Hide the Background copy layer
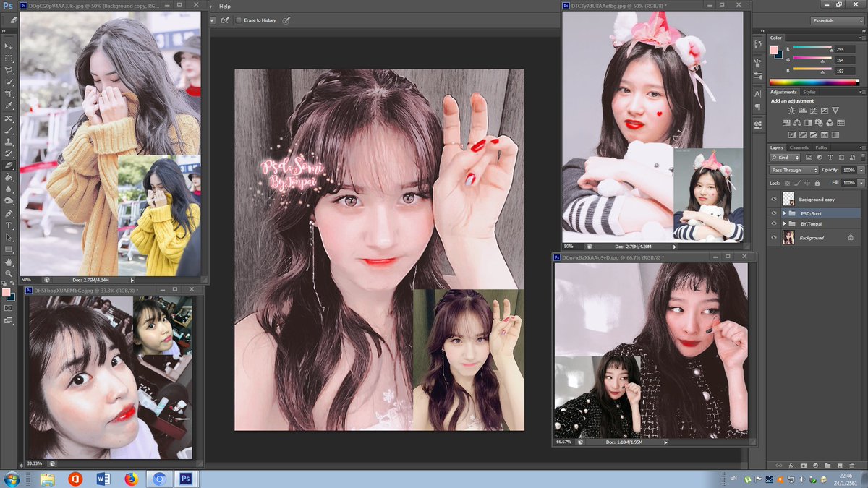 [774, 200]
